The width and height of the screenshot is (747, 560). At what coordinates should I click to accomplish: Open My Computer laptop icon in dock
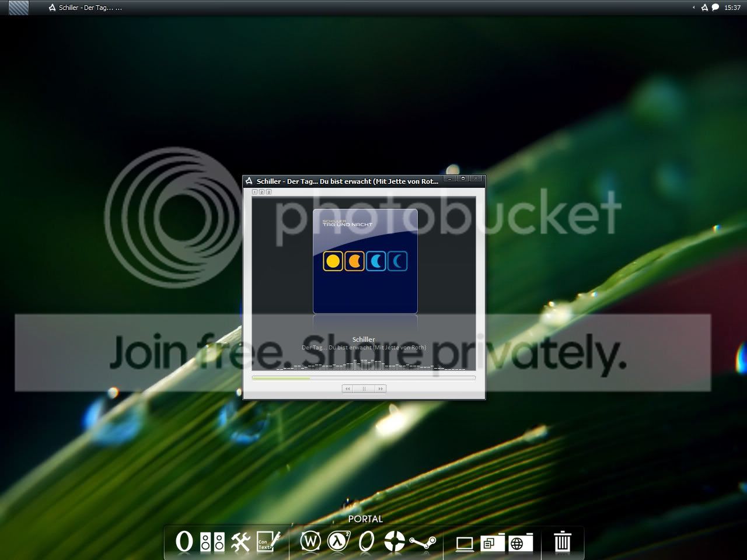click(x=465, y=544)
